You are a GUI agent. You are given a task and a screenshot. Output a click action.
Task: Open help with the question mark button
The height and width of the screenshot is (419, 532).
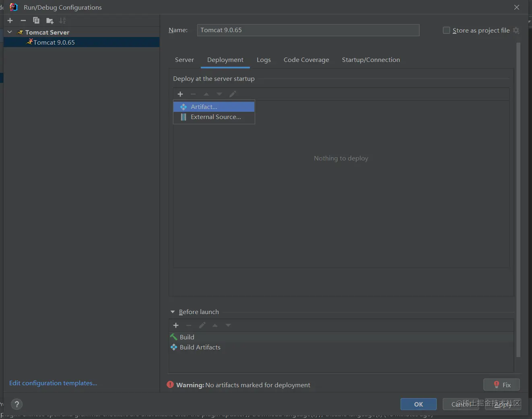coord(16,404)
